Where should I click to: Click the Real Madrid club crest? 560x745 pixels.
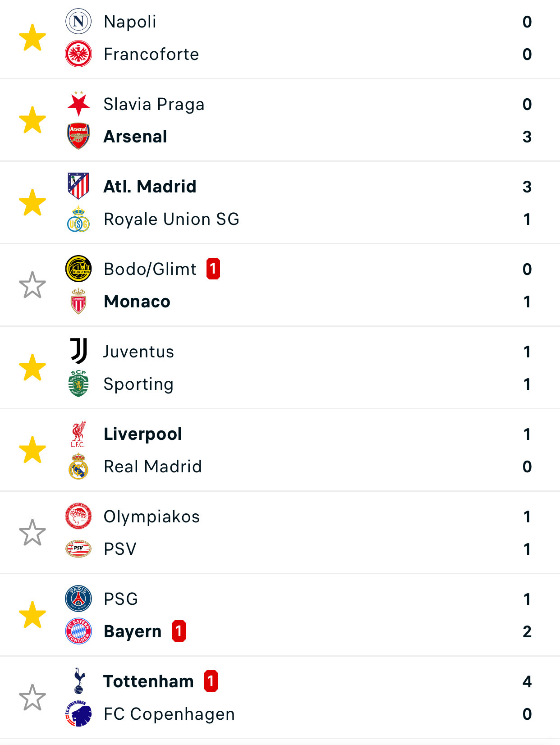(78, 466)
